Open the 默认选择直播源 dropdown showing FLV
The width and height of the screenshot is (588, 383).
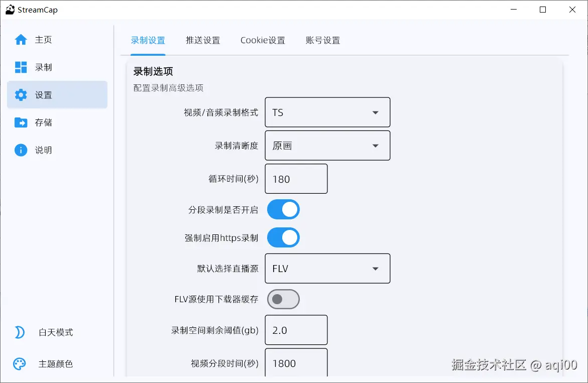tap(327, 269)
